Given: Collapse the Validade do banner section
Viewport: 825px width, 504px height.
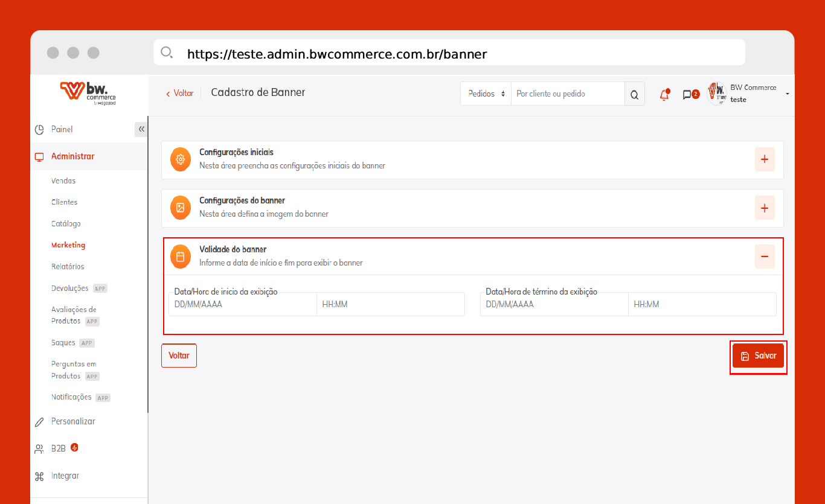Looking at the screenshot, I should tap(764, 257).
